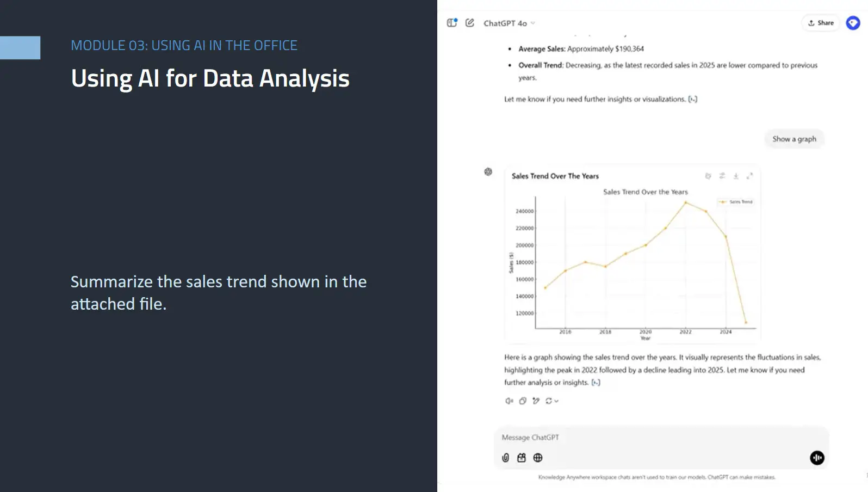Copy the graph response text
The height and width of the screenshot is (492, 868).
523,401
